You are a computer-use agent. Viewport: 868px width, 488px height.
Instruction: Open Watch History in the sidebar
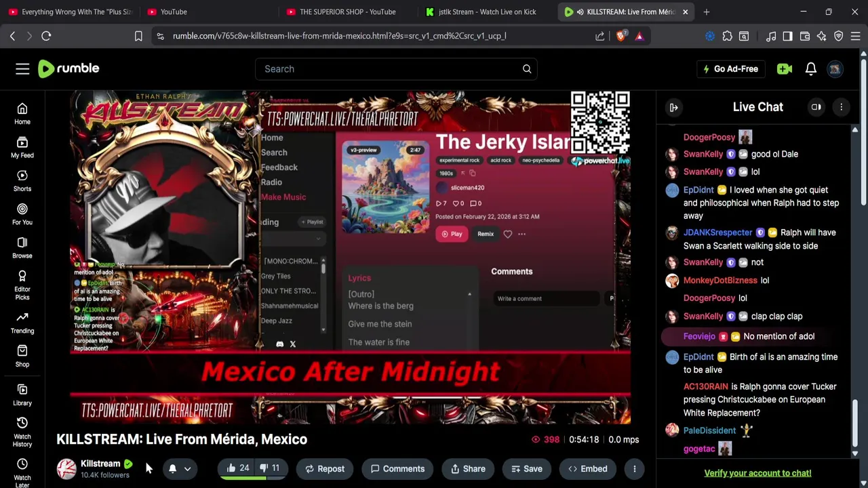point(22,432)
